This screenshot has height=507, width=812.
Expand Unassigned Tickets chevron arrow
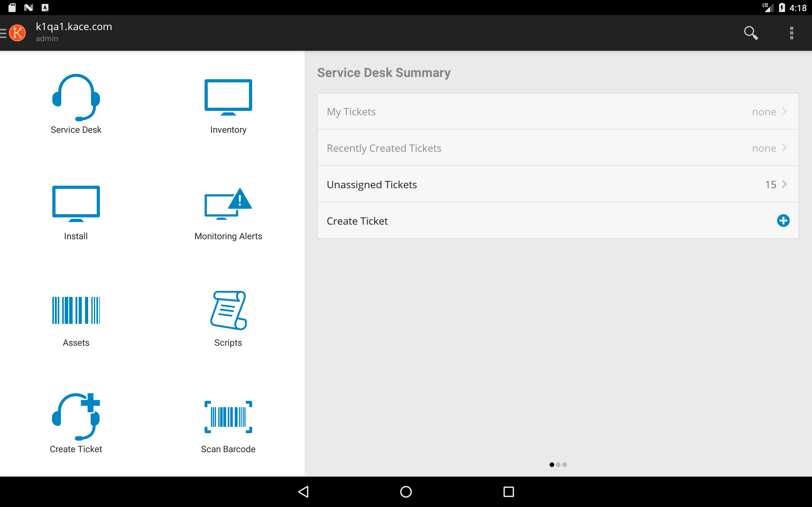coord(784,184)
